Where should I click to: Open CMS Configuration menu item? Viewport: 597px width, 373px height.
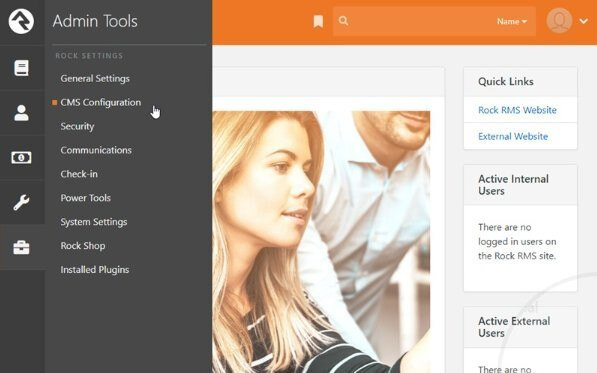coord(101,102)
